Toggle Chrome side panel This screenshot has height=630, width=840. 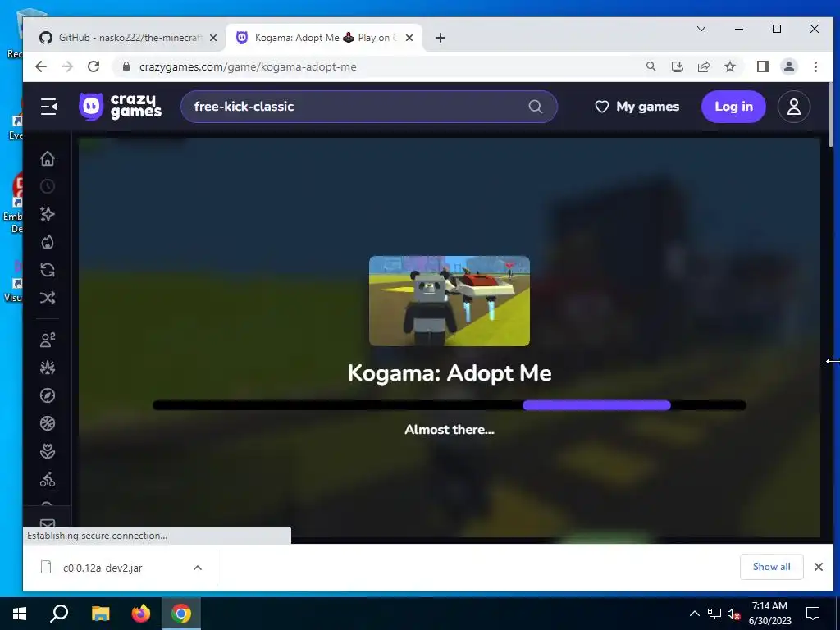[x=762, y=66]
